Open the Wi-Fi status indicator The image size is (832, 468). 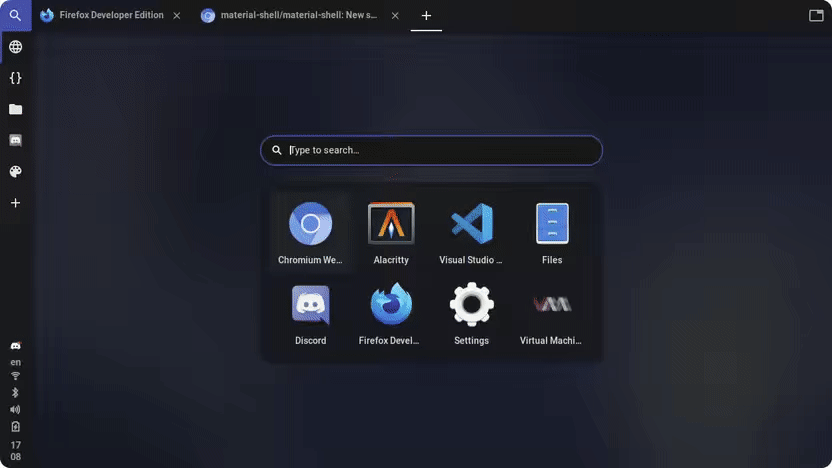(x=15, y=376)
